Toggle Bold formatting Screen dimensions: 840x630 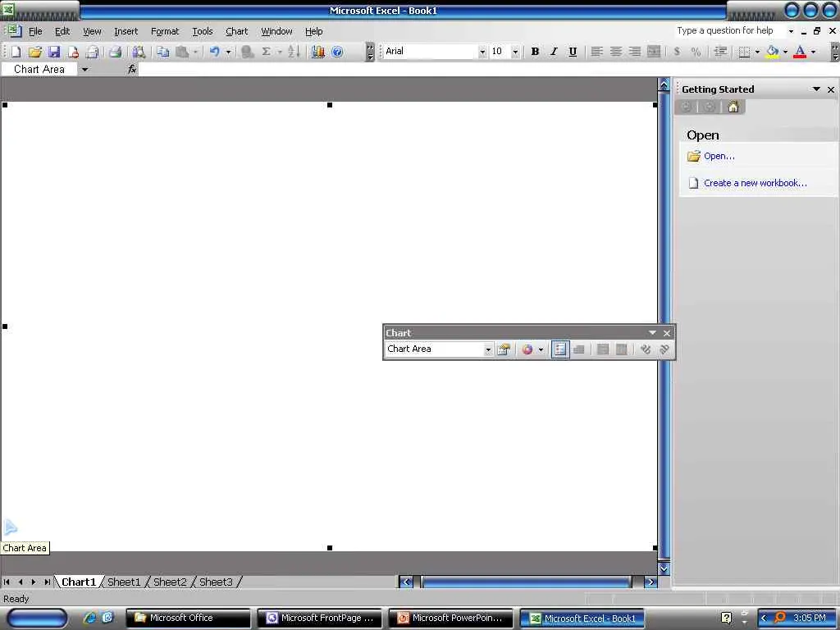pyautogui.click(x=535, y=52)
